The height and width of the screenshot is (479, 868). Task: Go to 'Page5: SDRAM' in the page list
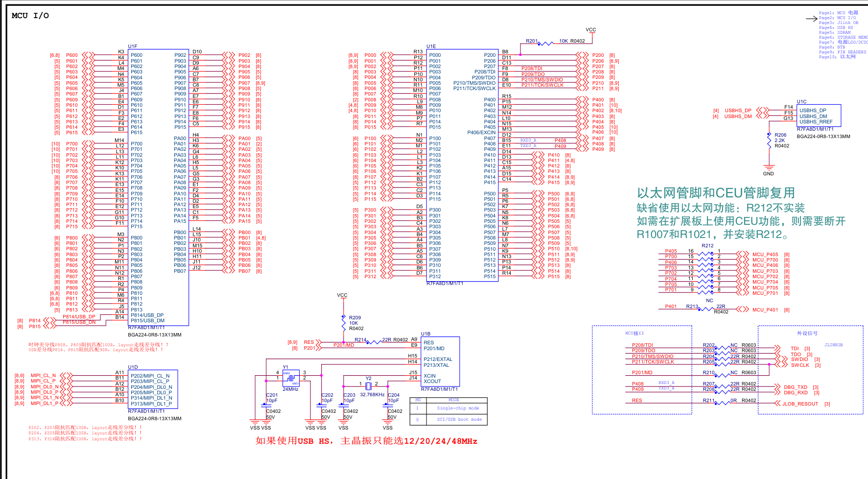pyautogui.click(x=835, y=32)
